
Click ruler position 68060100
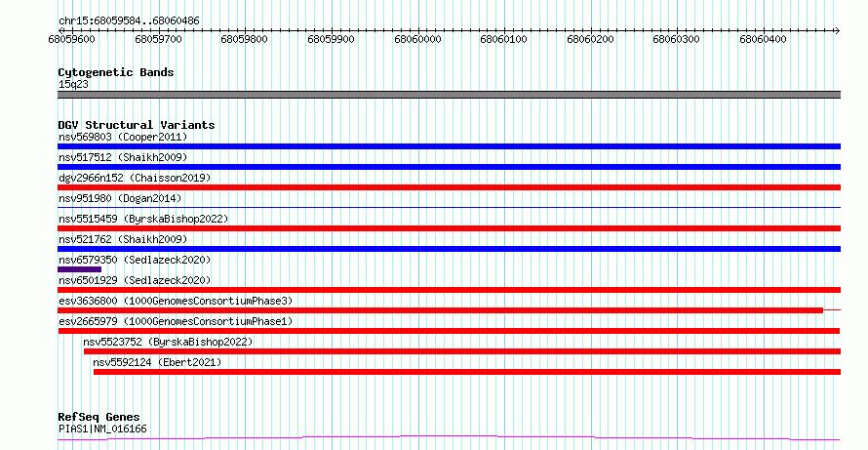504,39
